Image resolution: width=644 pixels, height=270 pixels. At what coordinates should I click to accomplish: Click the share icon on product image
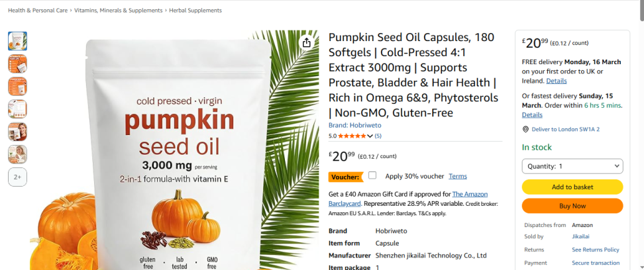pos(306,42)
